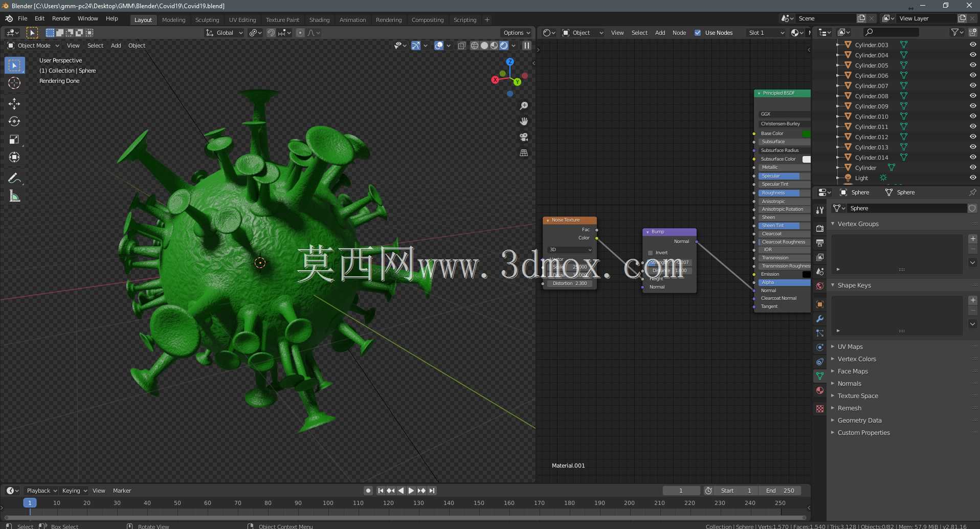Open the Global transform orientation dropdown
Viewport: 980px width, 529px height.
(225, 33)
